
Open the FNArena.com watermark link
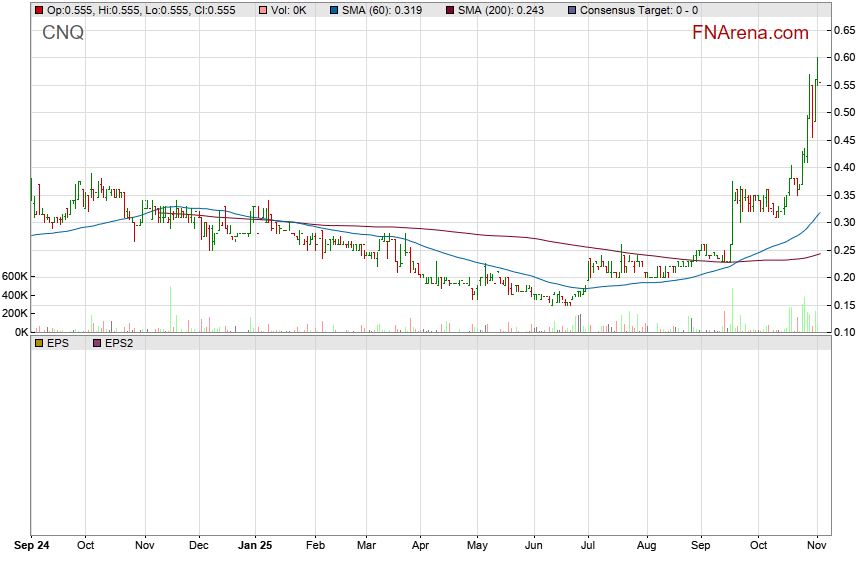click(750, 33)
